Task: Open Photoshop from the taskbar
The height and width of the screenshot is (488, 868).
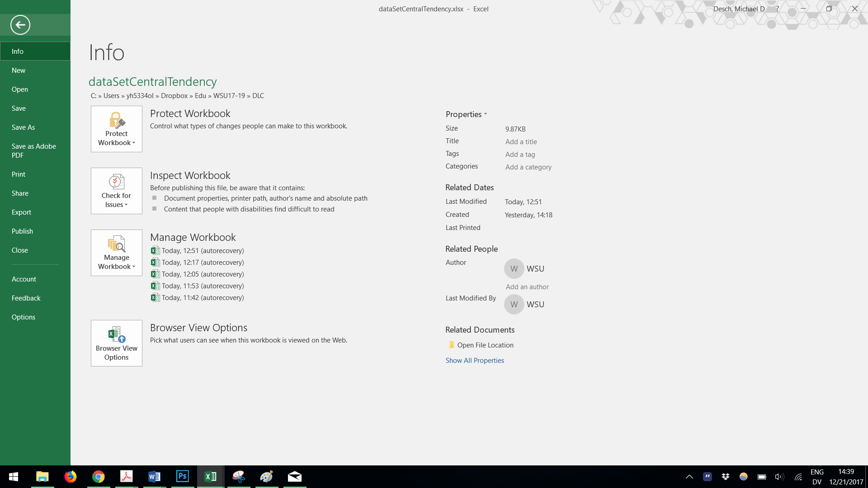Action: click(183, 477)
